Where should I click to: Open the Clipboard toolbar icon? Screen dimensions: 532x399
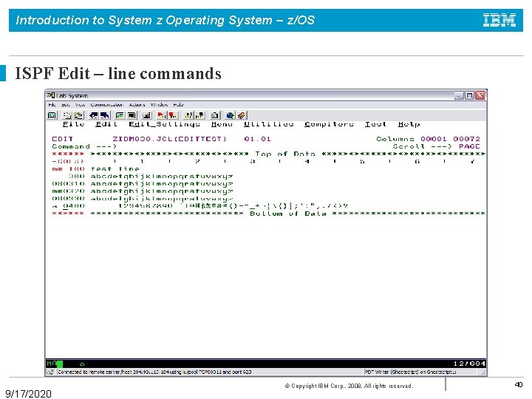[x=215, y=115]
